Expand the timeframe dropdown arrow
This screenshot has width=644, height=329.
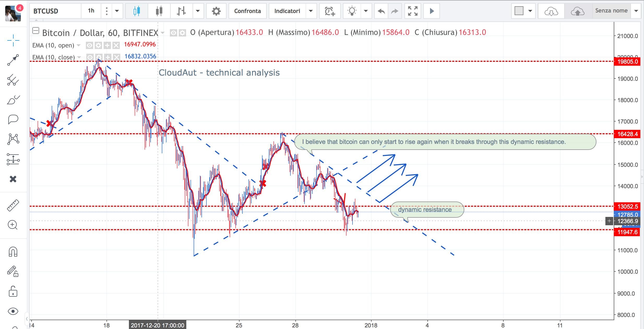(x=117, y=11)
